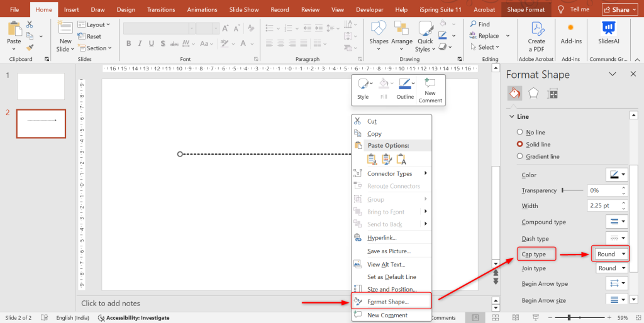Select the Effects pentagon icon
Viewport: 644px width, 323px height.
[533, 94]
